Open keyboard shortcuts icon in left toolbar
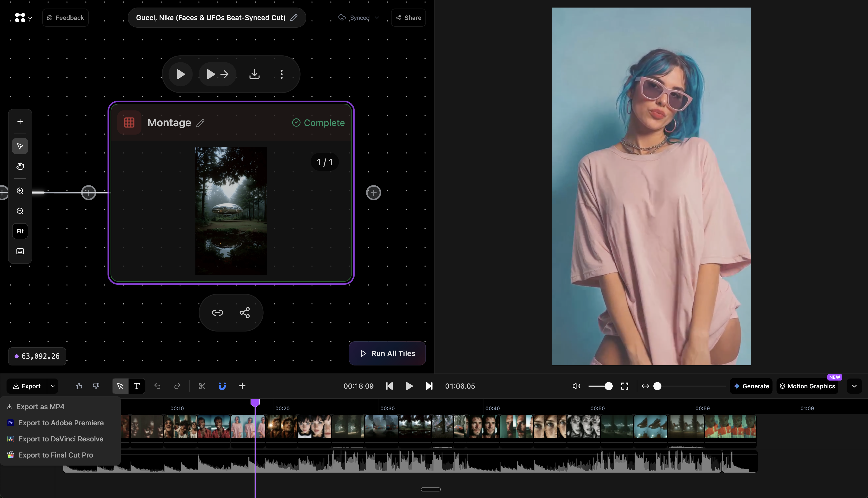This screenshot has width=868, height=498. [x=20, y=252]
